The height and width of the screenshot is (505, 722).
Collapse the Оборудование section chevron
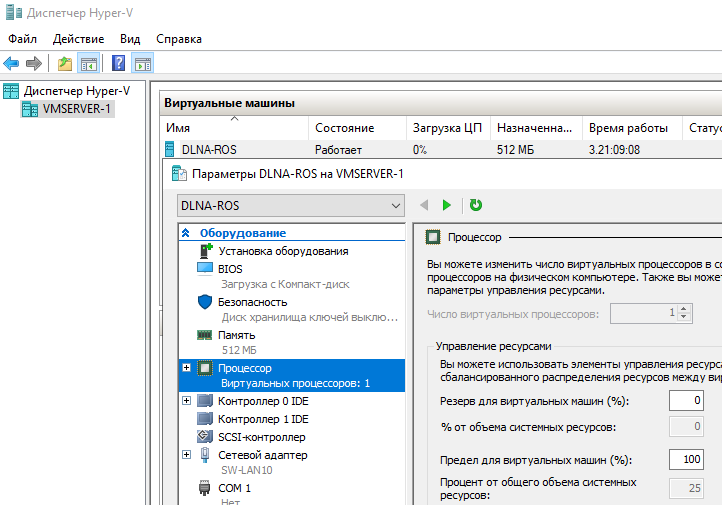[186, 232]
